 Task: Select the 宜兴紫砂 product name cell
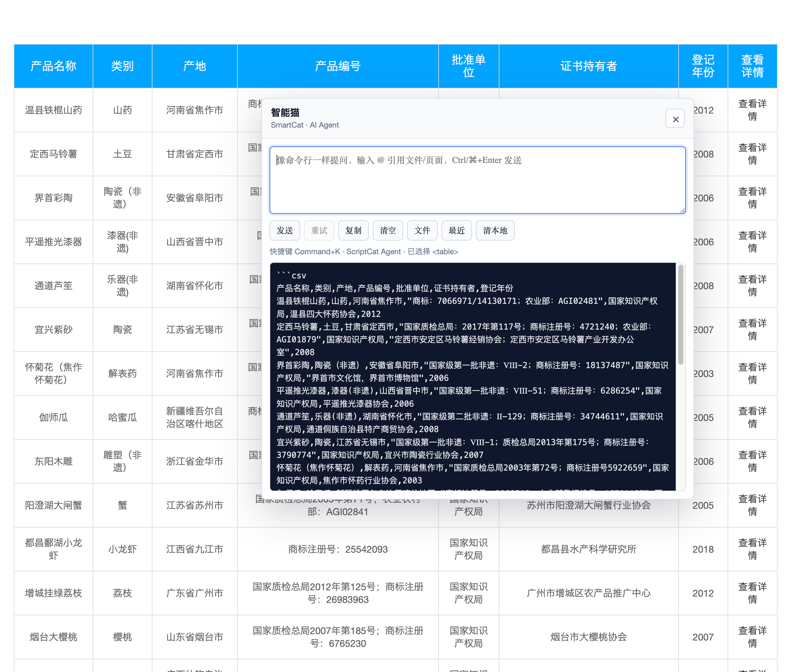point(53,330)
